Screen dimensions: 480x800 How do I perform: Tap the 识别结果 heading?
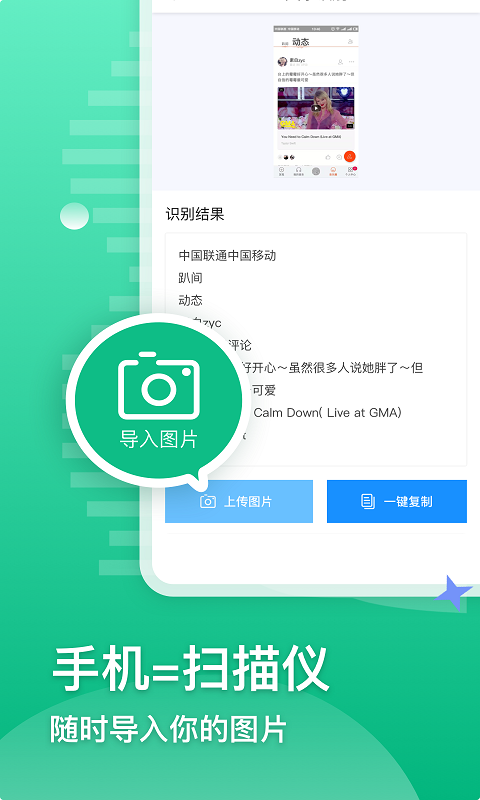pos(195,214)
